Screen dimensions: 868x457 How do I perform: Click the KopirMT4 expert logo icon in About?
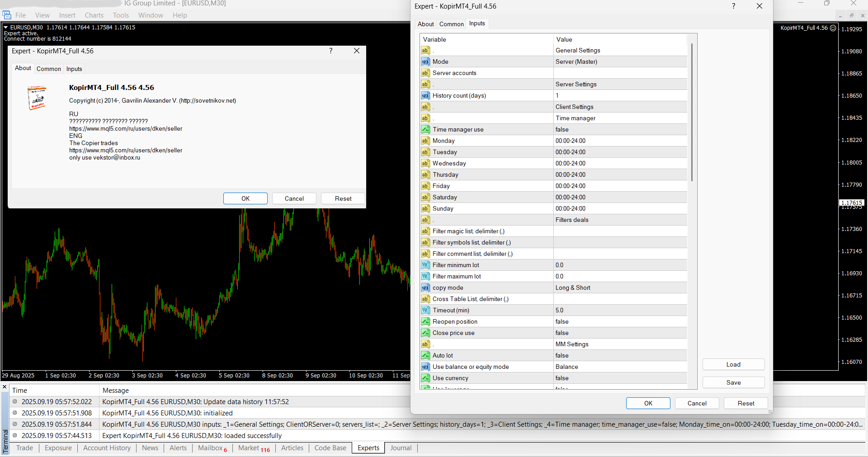click(x=37, y=98)
